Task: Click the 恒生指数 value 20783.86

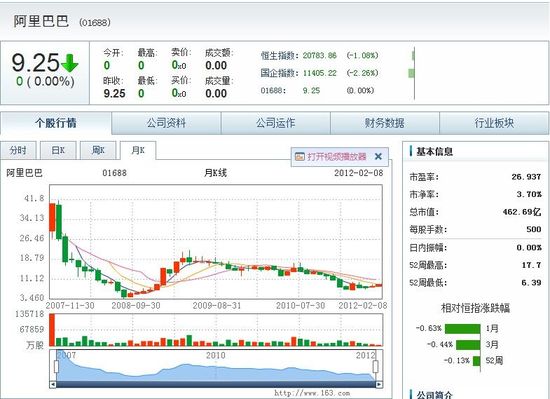Action: tap(320, 55)
